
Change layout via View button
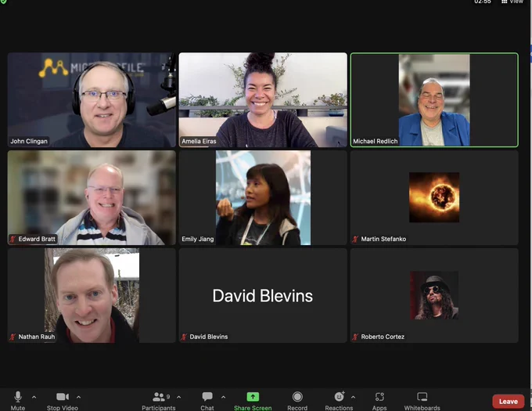[x=512, y=2]
